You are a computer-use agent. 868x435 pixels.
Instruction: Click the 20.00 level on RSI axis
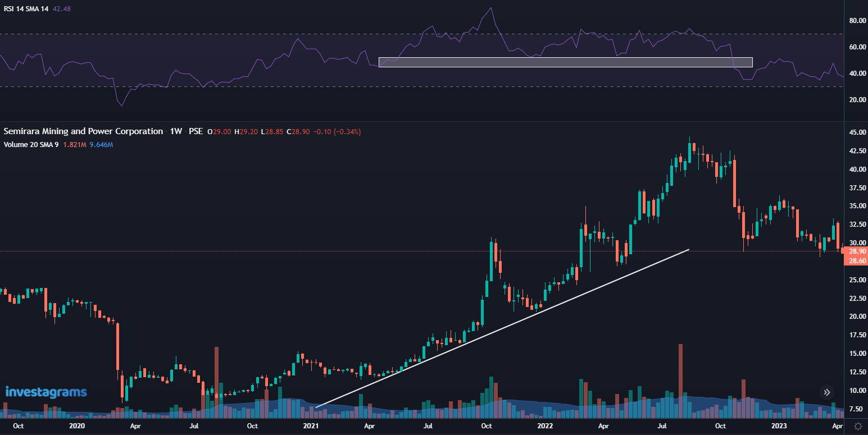pos(857,100)
